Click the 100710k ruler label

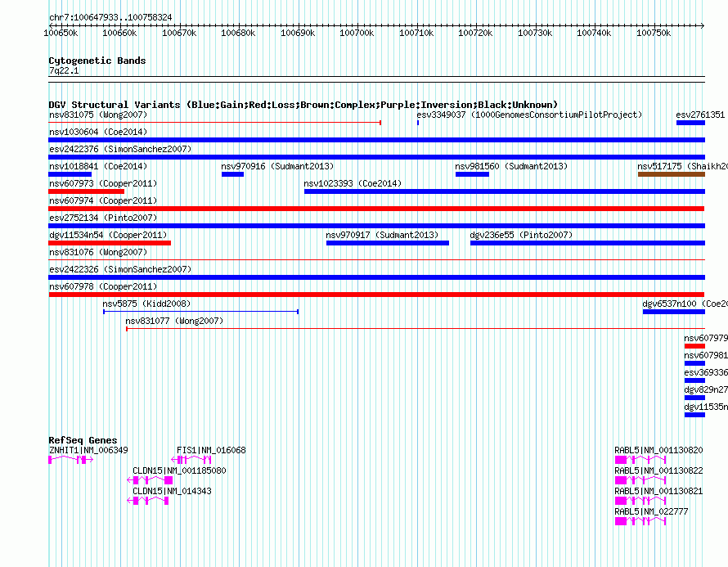click(x=416, y=33)
